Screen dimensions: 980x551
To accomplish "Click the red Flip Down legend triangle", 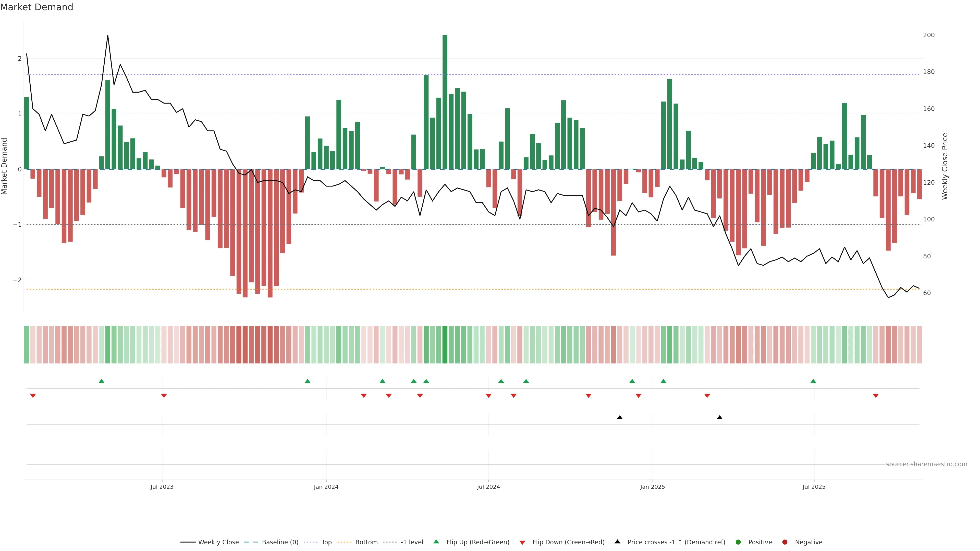I will tap(522, 543).
